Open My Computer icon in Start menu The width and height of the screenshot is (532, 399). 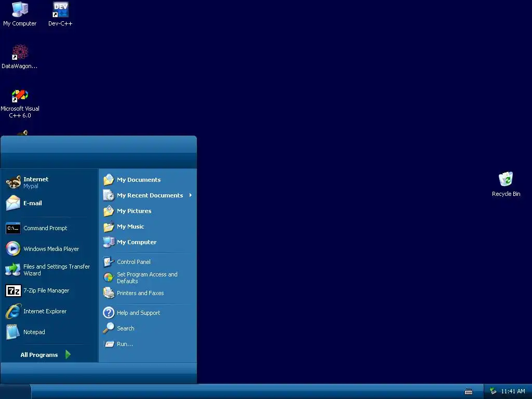coord(109,242)
